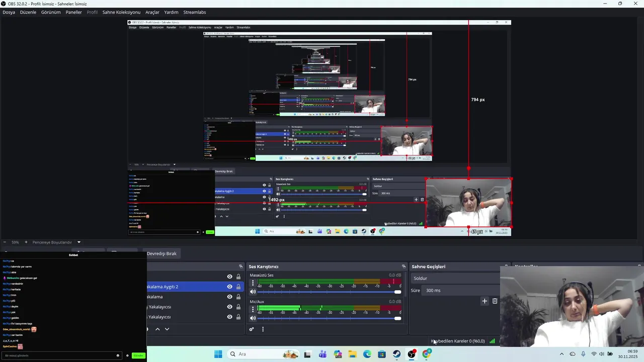Switch to OBS Studio taskbar icon
Image resolution: width=644 pixels, height=362 pixels.
pyautogui.click(x=412, y=354)
